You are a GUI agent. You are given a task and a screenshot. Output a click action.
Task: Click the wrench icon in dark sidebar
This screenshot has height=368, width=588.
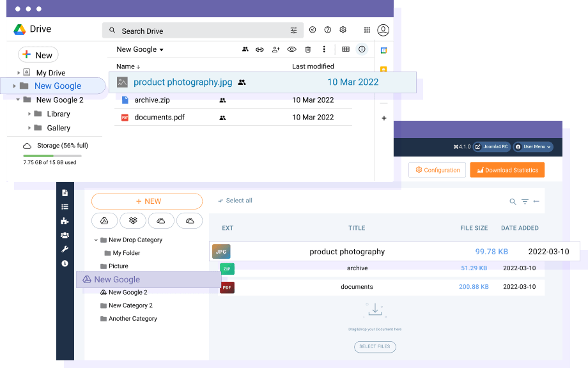[65, 249]
